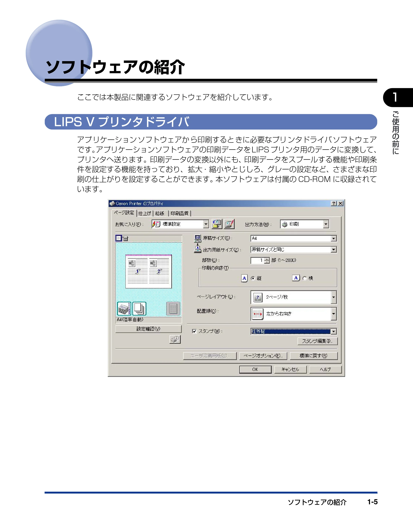Screen dimensions: 413x532
Task: Select the page preview view icon
Action: point(119,238)
